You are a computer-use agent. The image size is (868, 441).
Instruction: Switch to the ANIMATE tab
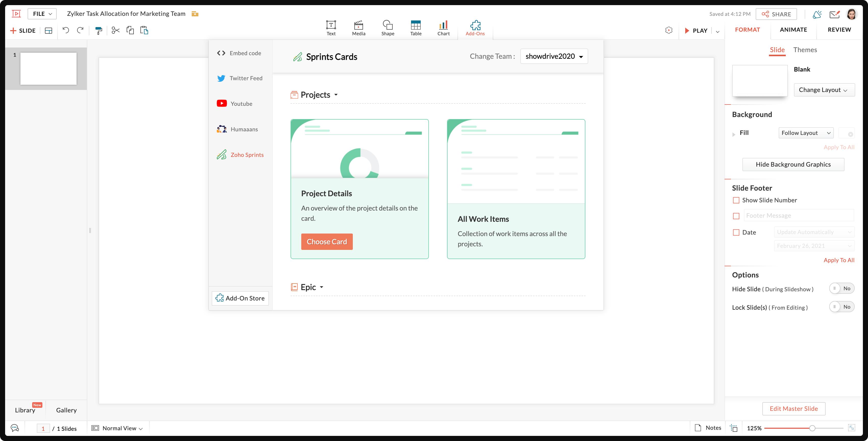click(x=793, y=30)
